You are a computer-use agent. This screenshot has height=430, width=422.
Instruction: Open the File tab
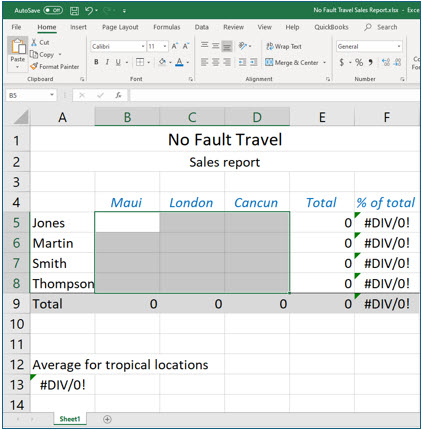16,27
